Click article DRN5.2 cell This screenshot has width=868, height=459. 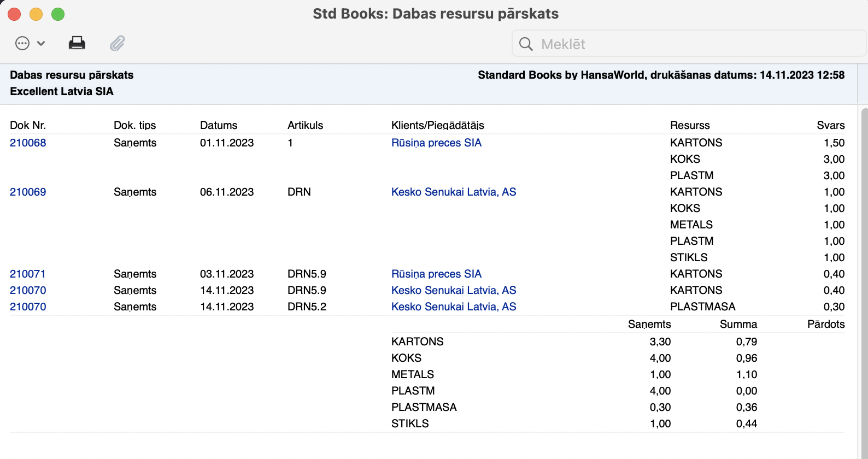coord(307,307)
